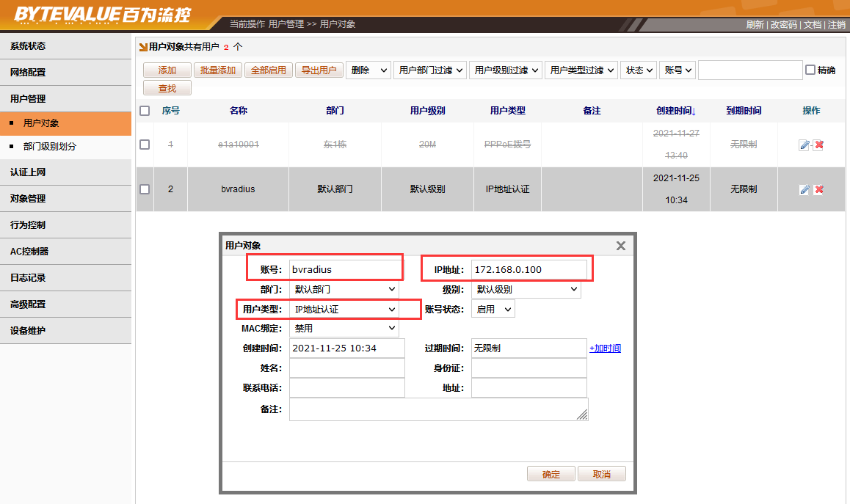Open 行为控制 in the left sidebar
Screen dimensions: 850x504
coord(28,225)
